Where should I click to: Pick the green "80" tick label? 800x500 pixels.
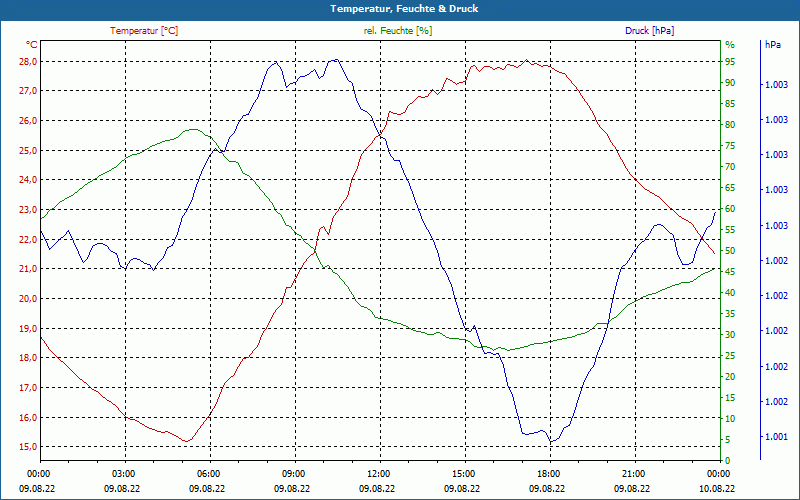coord(730,124)
